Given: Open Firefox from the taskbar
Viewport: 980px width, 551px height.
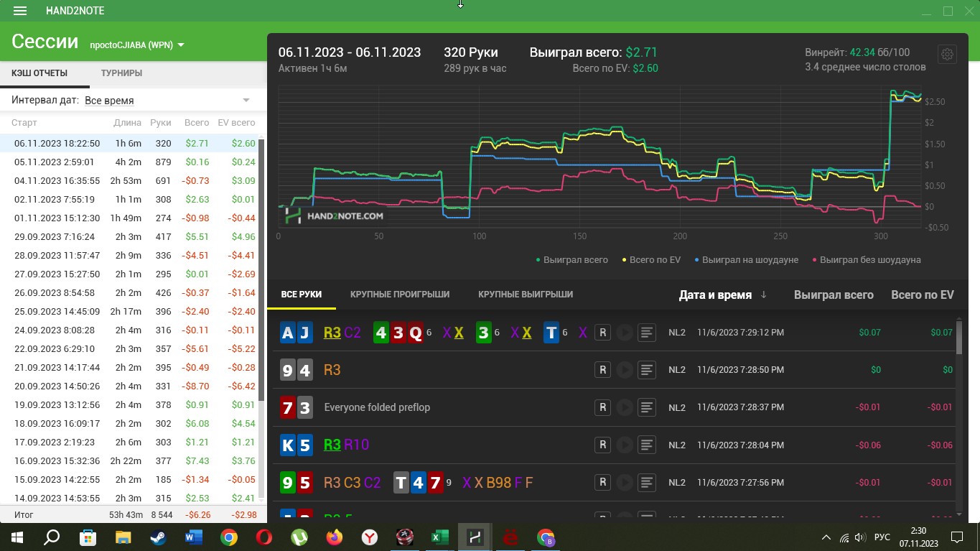Looking at the screenshot, I should (334, 537).
